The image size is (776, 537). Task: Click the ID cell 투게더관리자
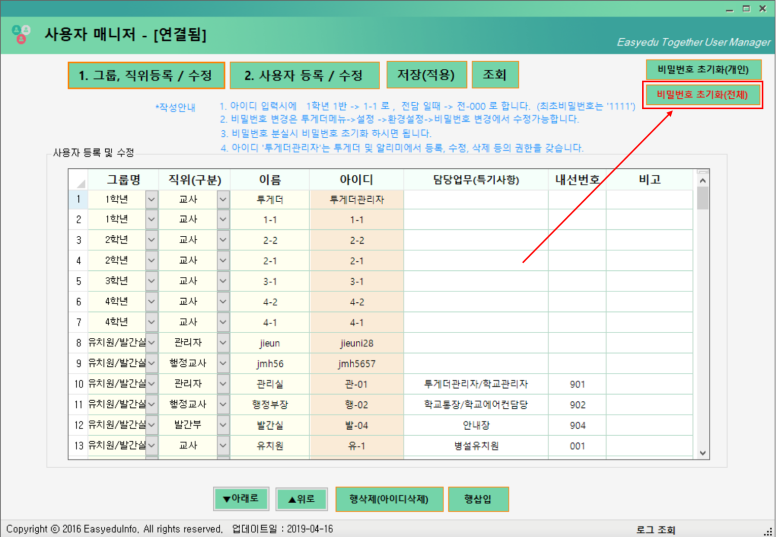(x=356, y=199)
